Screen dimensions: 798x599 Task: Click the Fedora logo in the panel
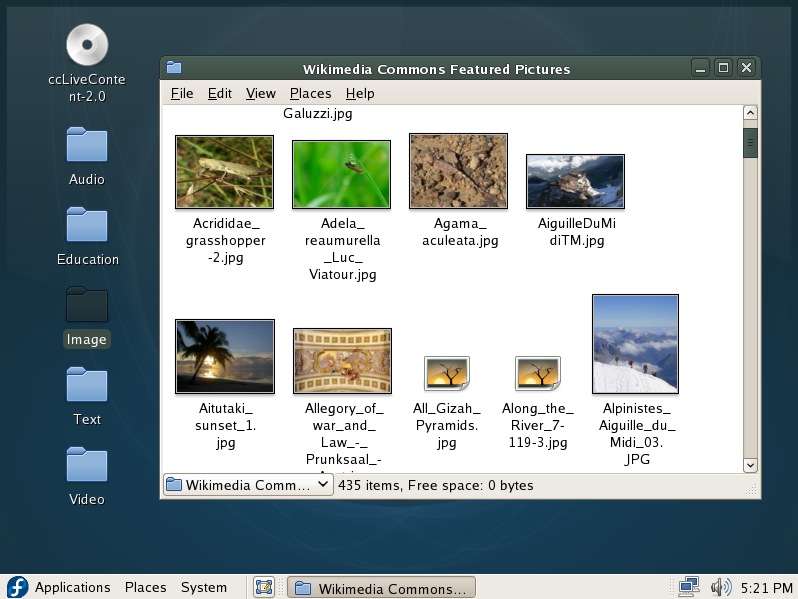coord(17,587)
